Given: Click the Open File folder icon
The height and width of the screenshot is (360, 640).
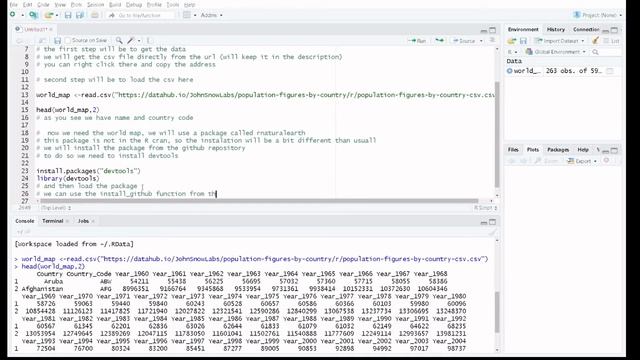Looking at the screenshot, I should click(x=49, y=15).
